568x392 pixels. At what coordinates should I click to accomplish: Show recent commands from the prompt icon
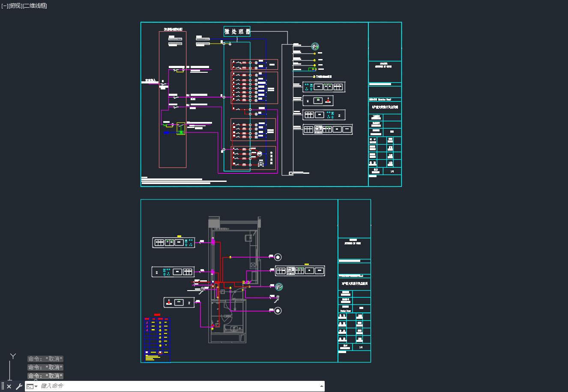(x=32, y=386)
